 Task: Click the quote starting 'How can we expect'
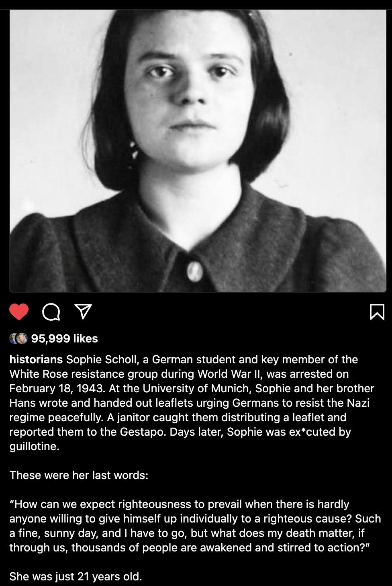click(195, 526)
